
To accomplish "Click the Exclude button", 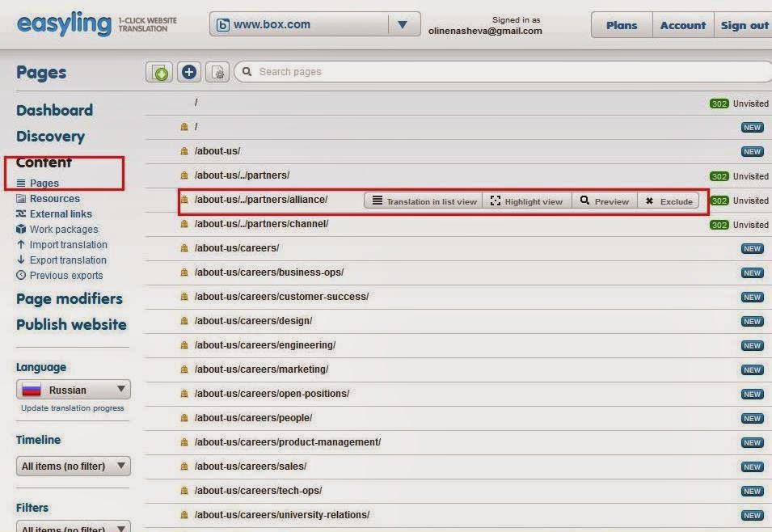I will pyautogui.click(x=669, y=201).
